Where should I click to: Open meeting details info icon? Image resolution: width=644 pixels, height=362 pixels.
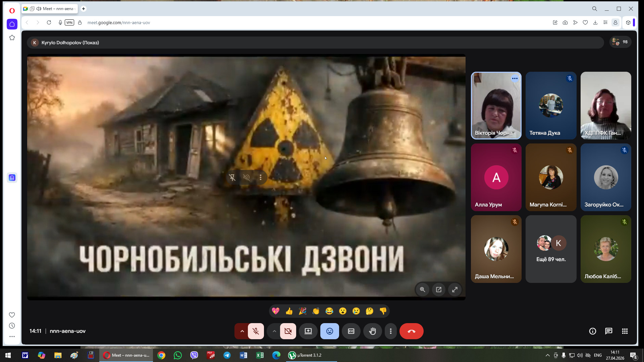(593, 331)
